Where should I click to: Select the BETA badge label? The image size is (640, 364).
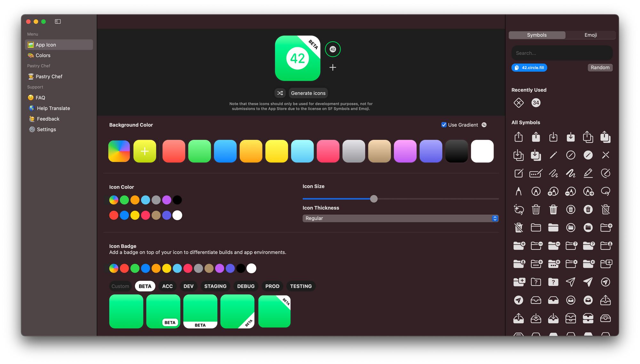click(x=145, y=286)
